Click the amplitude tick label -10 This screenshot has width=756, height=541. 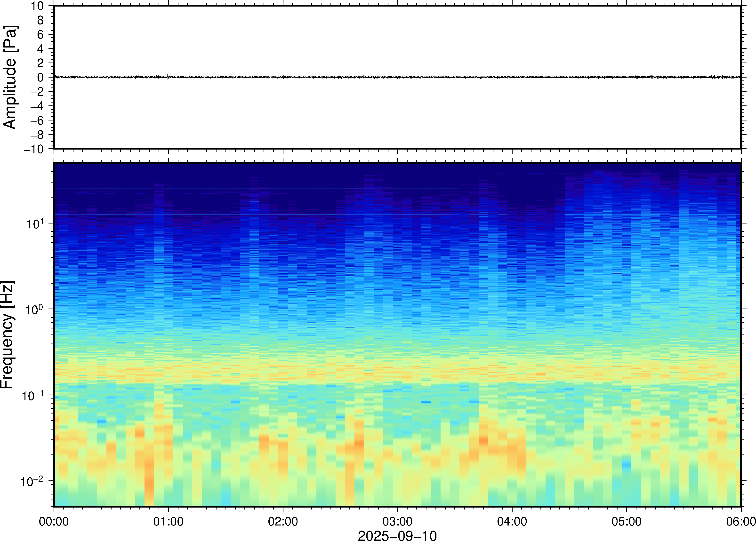[x=34, y=149]
